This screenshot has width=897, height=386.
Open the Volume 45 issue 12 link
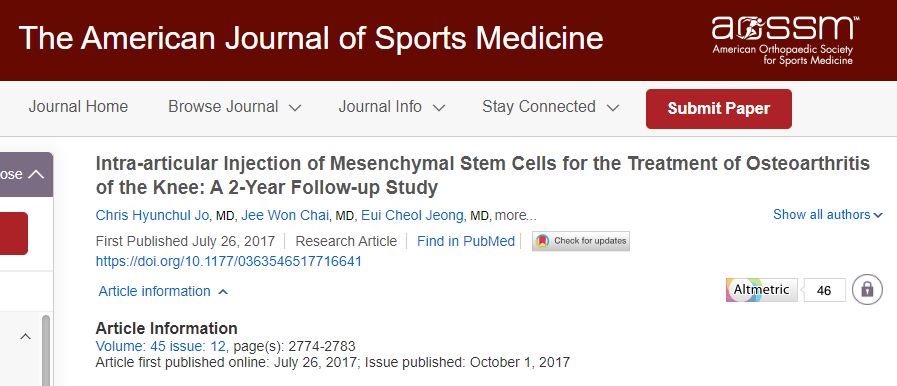162,346
